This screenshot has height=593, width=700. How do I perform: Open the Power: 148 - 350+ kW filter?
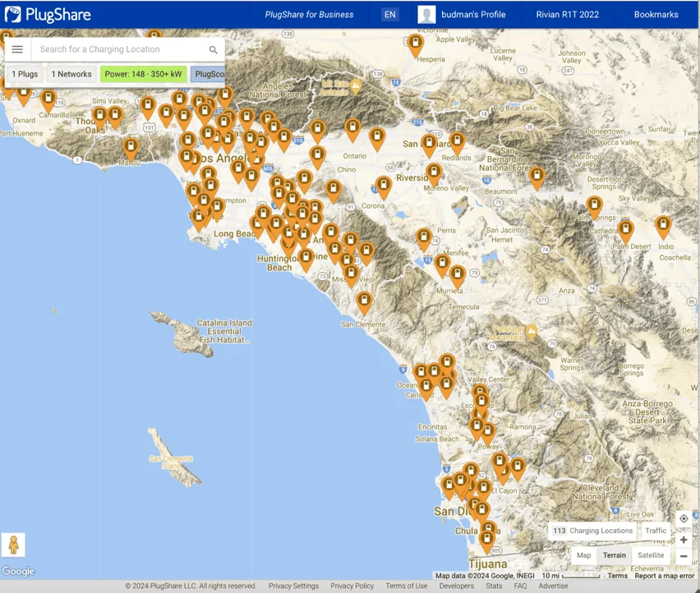pos(143,74)
